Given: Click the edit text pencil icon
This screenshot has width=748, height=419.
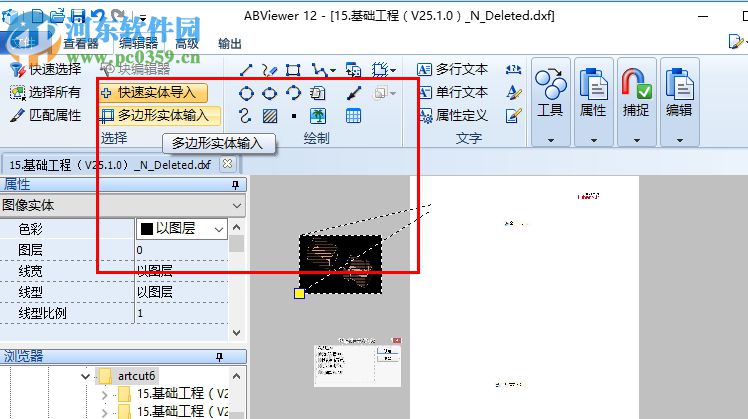Looking at the screenshot, I should [x=513, y=115].
